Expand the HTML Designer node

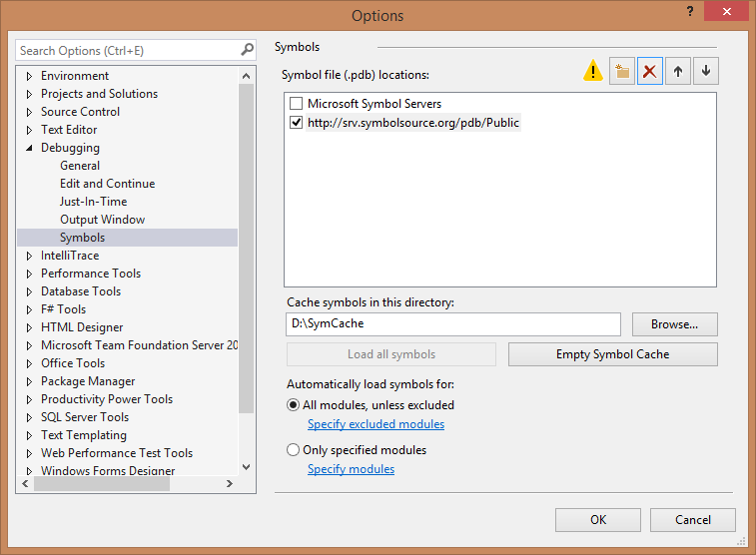pyautogui.click(x=29, y=327)
